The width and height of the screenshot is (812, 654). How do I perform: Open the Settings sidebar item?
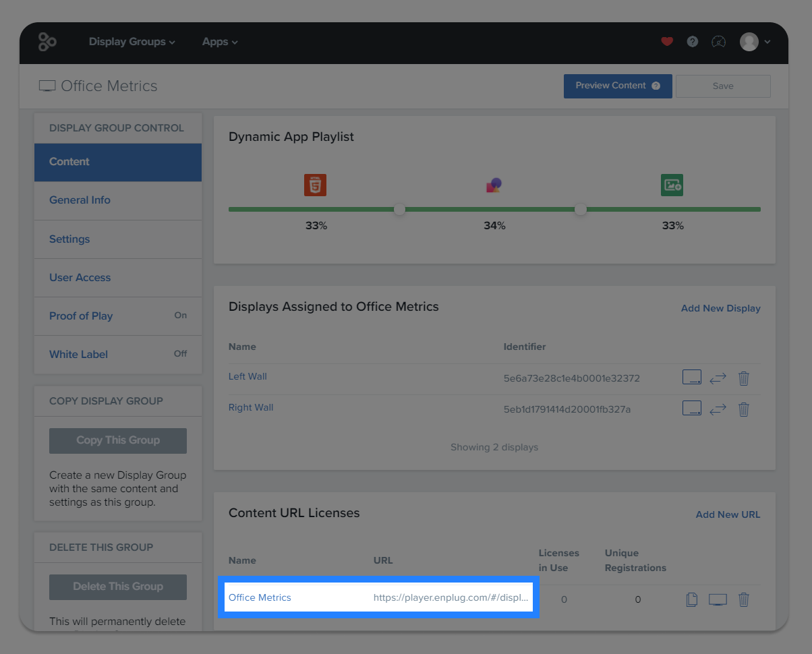[x=118, y=239]
